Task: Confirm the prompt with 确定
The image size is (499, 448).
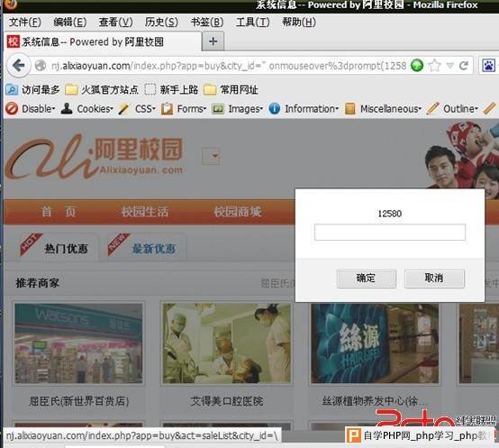Action: pyautogui.click(x=367, y=279)
